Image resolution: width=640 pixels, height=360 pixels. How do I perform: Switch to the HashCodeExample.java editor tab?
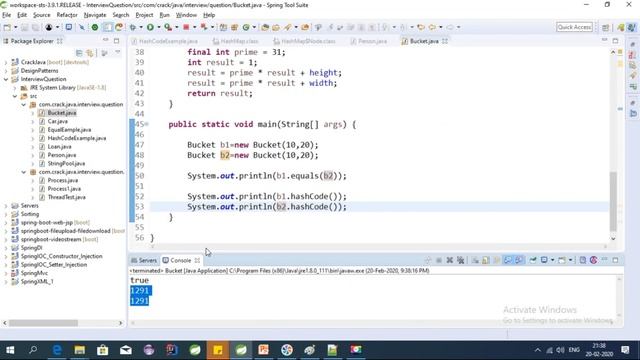(x=165, y=41)
